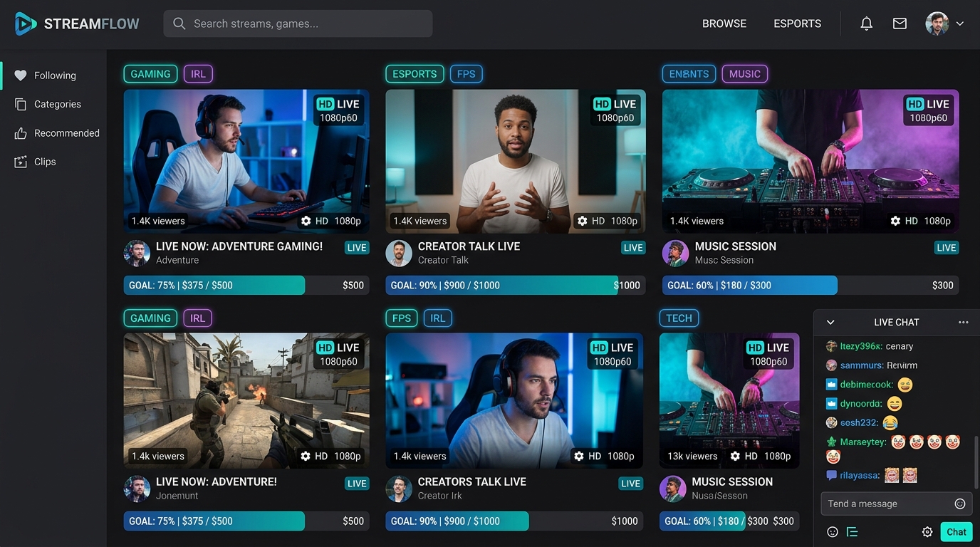This screenshot has height=547, width=980.
Task: Open the notifications bell icon
Action: click(866, 24)
